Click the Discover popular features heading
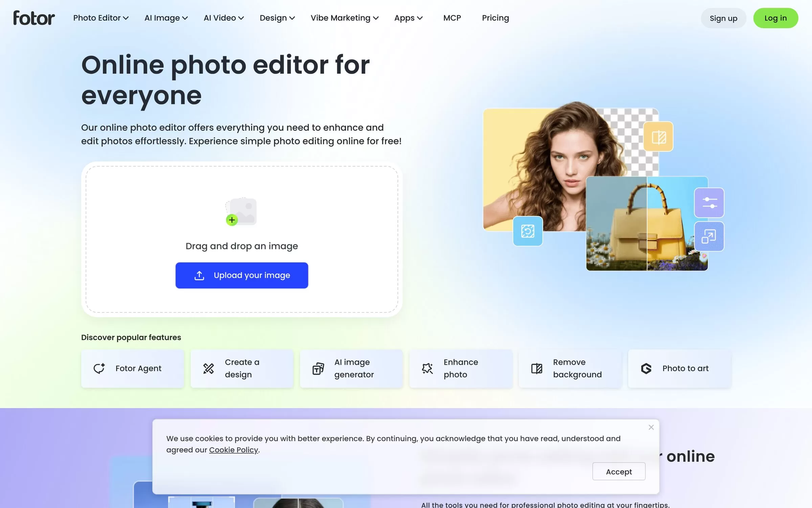The width and height of the screenshot is (812, 508). tap(131, 337)
